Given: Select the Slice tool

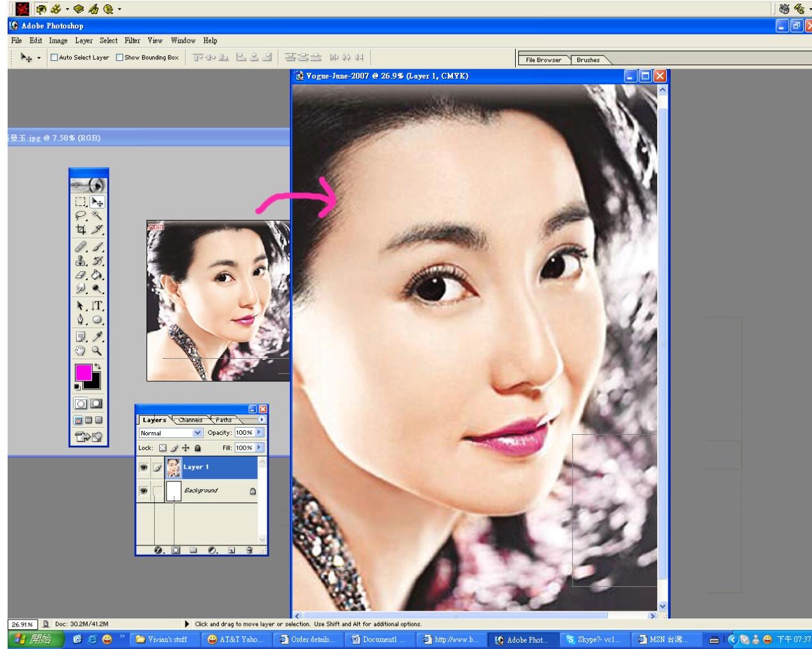Looking at the screenshot, I should click(x=97, y=230).
